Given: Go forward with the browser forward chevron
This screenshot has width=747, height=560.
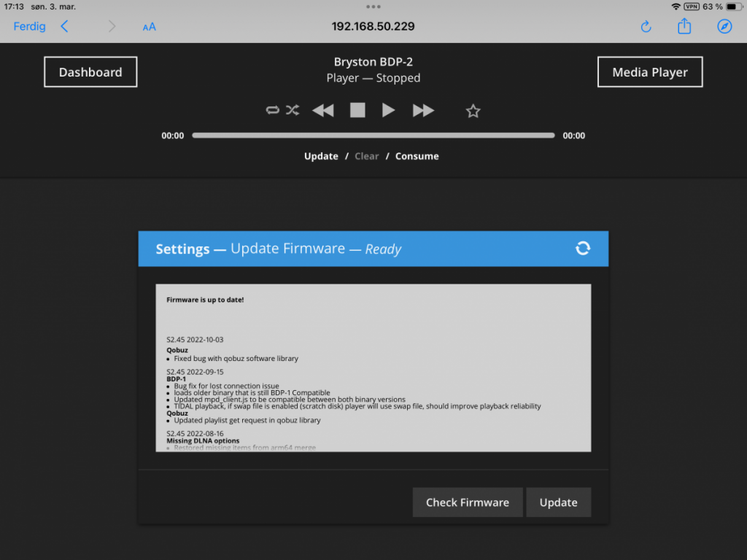Looking at the screenshot, I should click(x=112, y=26).
